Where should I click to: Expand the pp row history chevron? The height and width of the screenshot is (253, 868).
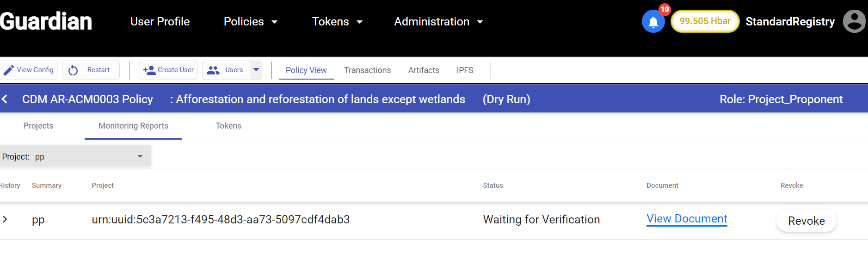coord(5,219)
